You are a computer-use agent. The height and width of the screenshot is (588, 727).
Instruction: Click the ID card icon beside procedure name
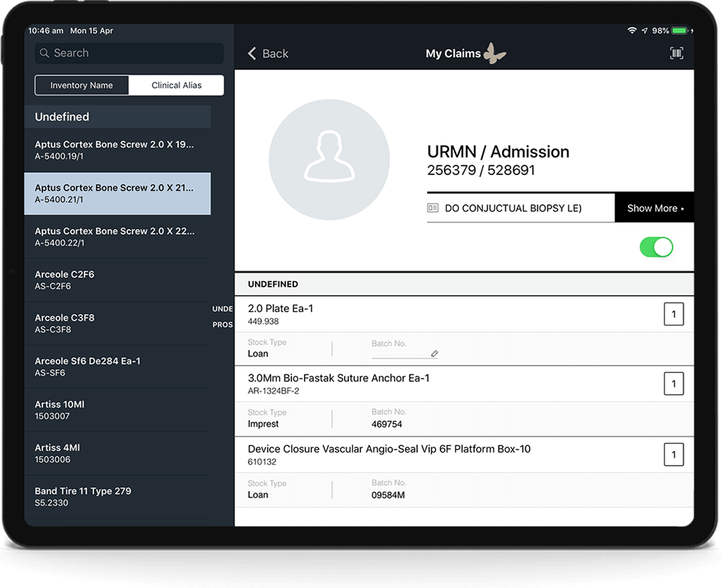tap(433, 208)
